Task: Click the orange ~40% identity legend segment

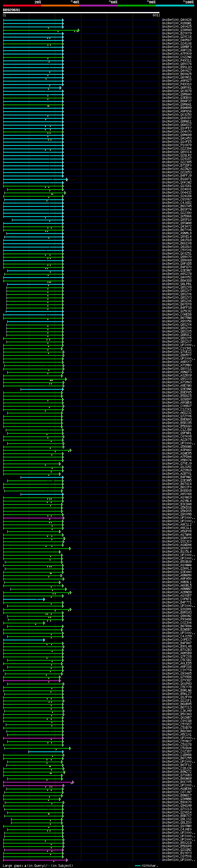Action: [60, 6]
